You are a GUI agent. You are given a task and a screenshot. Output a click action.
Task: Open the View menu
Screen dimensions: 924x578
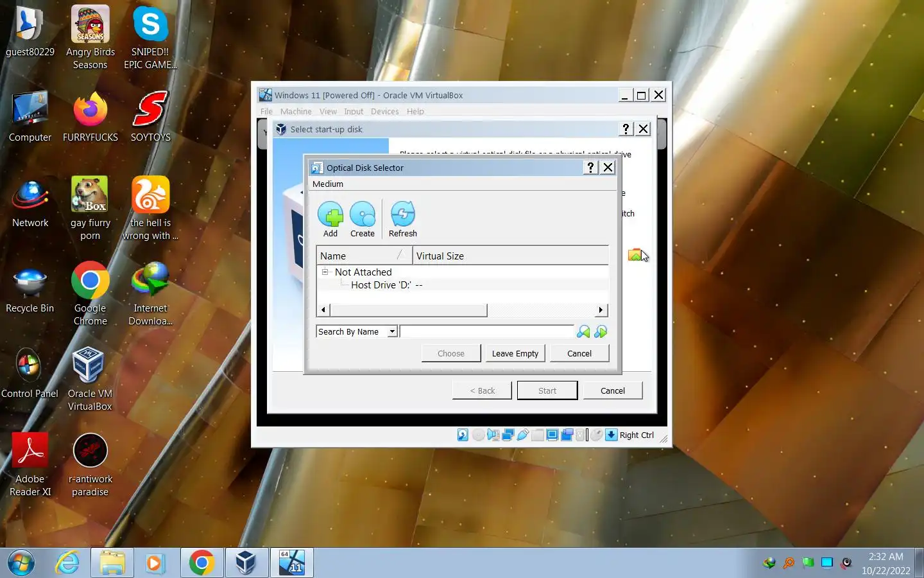(x=328, y=111)
